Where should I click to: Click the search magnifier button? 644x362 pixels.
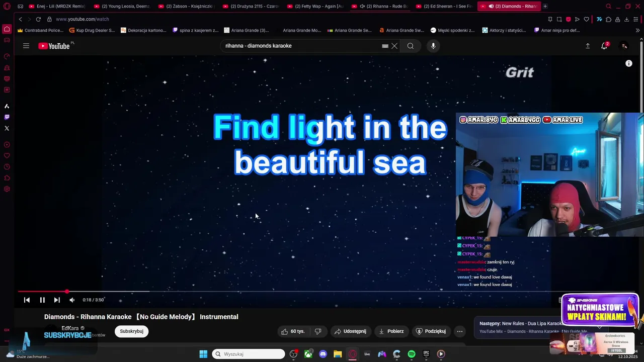tap(411, 46)
